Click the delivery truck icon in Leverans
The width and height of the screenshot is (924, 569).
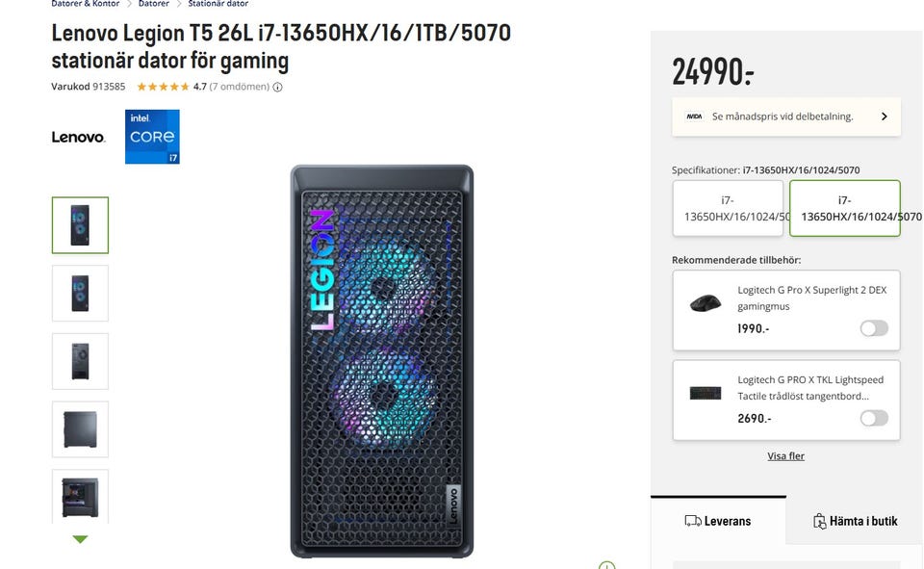[692, 521]
